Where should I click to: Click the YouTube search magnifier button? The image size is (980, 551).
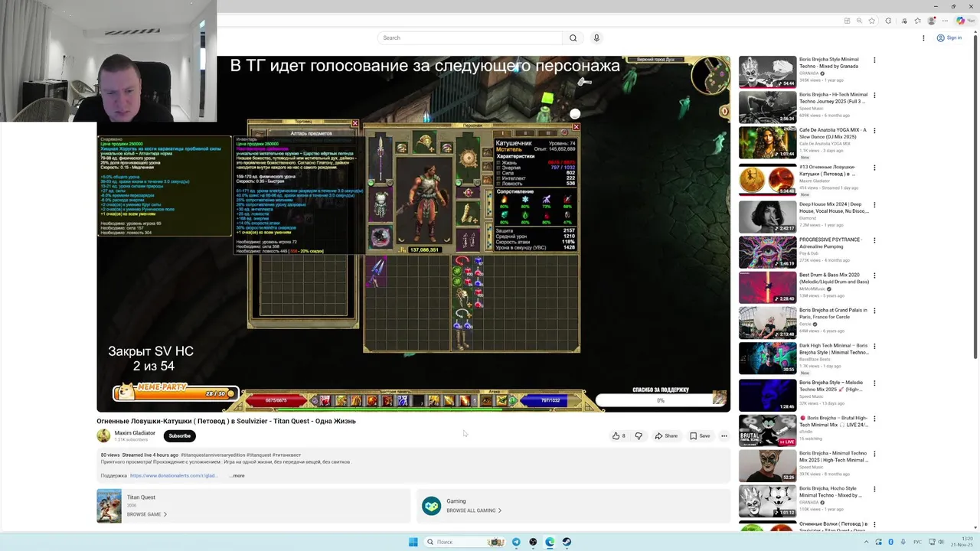click(573, 37)
